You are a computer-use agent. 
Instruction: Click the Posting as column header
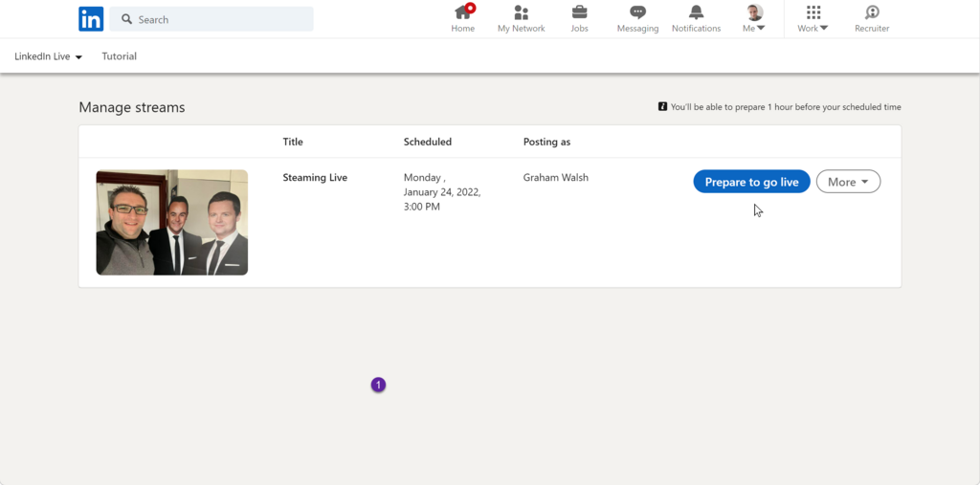coord(546,142)
